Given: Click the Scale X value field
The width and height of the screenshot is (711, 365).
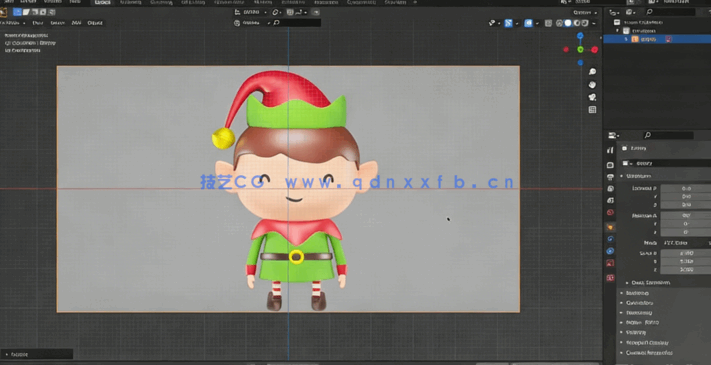Looking at the screenshot, I should [686, 253].
